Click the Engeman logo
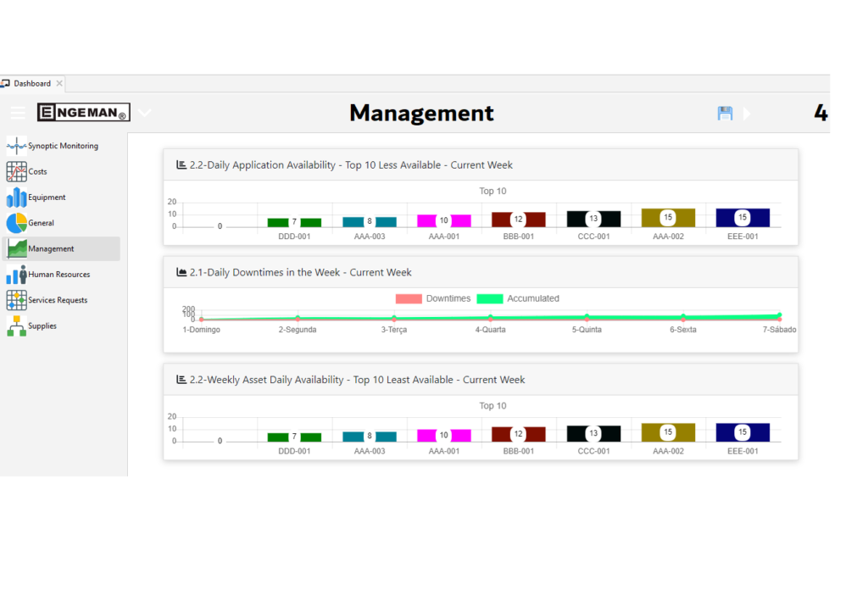Viewport: 868px width, 612px height. (83, 112)
